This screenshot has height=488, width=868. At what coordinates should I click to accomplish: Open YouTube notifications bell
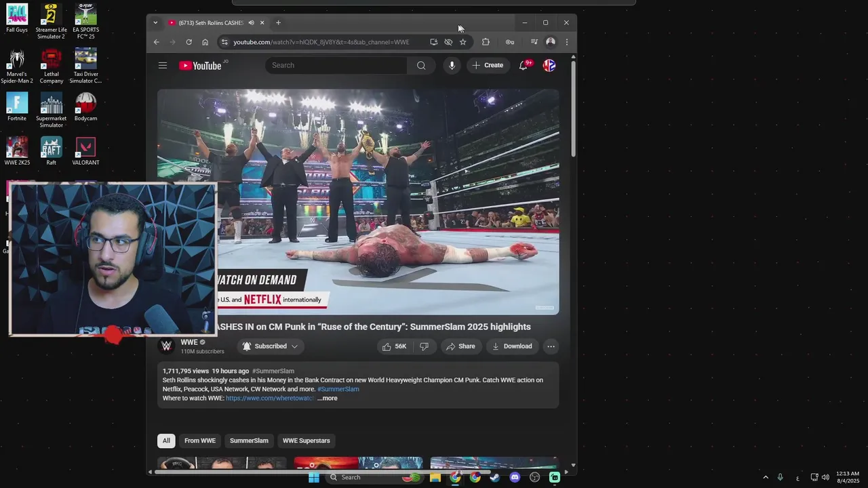pos(524,65)
